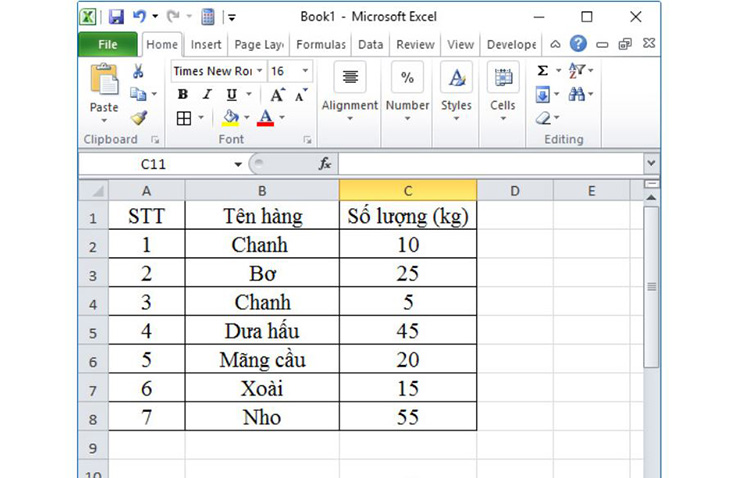Click the Excel Help question mark
Screen dimensions: 750x478
(578, 44)
